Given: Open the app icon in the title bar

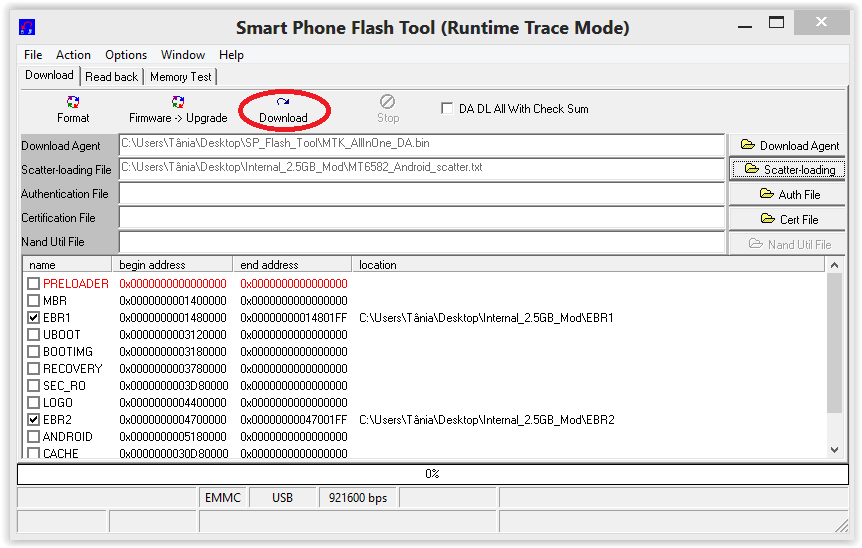Looking at the screenshot, I should [26, 27].
